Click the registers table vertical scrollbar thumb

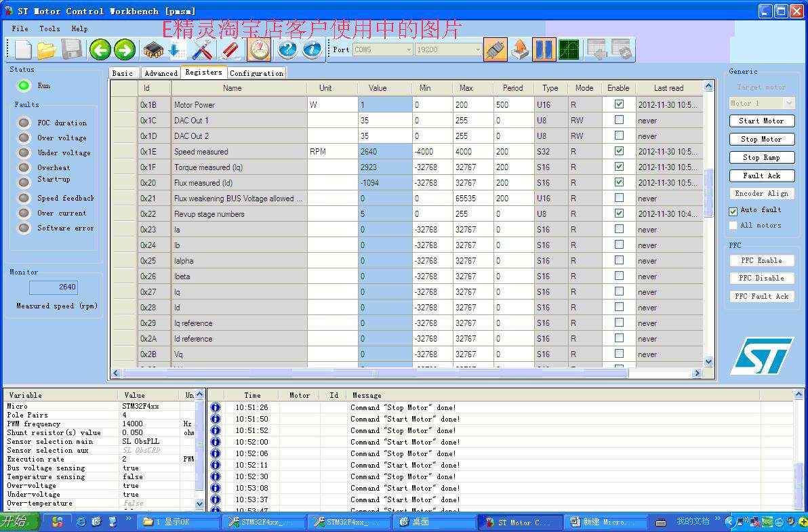pos(708,192)
